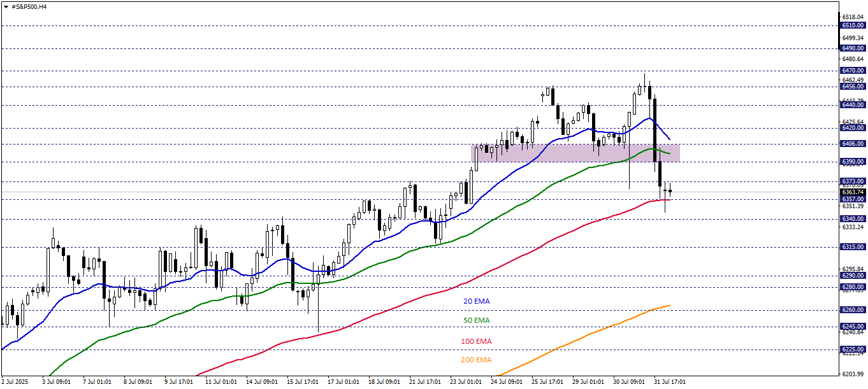Click the 6203.99 price scale value
Viewport: 868px width, 389px height.
tap(853, 374)
